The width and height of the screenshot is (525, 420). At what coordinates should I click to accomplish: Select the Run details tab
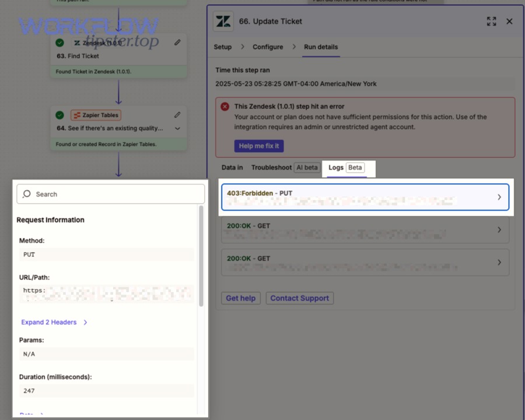coord(321,47)
